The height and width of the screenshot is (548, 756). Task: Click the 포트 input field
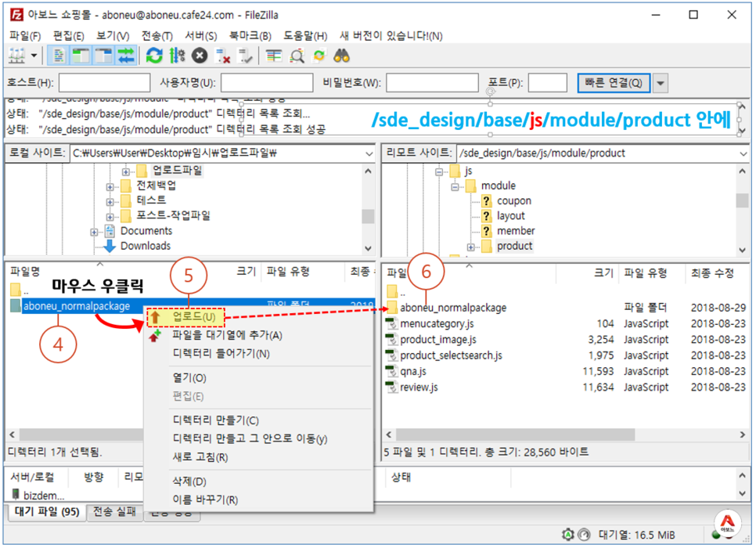[x=547, y=82]
